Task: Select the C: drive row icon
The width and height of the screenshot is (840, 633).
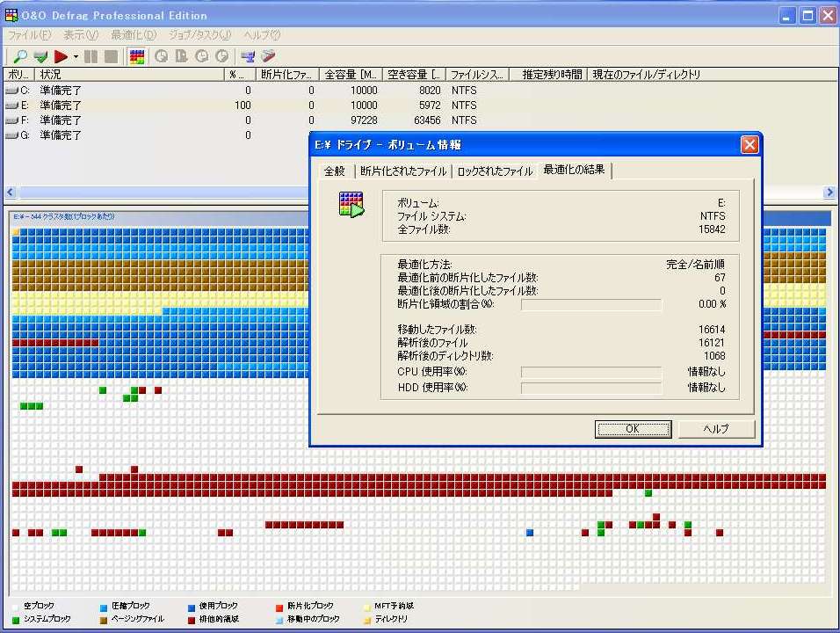Action: 11,91
